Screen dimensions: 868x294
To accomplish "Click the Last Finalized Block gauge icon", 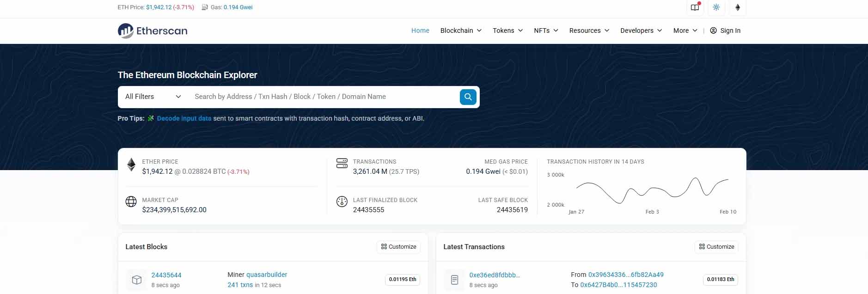I will 342,202.
